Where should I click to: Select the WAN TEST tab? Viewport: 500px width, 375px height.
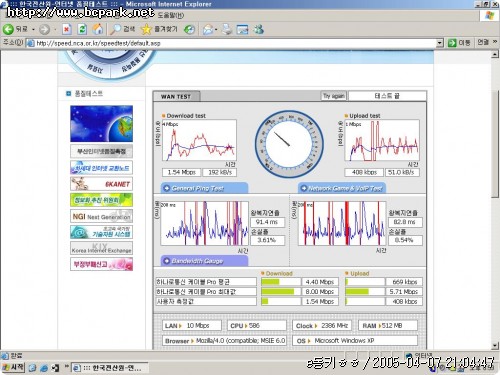(176, 96)
